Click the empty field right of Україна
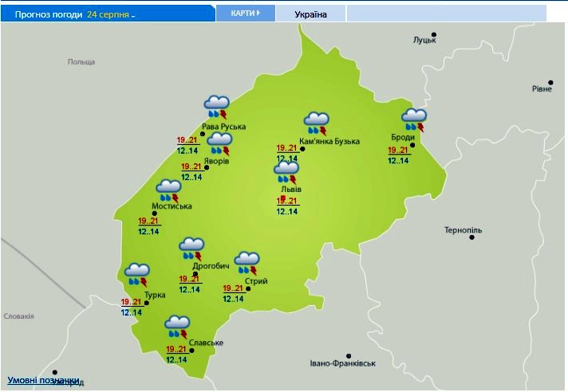Screen dimensions: 568x392 pyautogui.click(x=446, y=14)
